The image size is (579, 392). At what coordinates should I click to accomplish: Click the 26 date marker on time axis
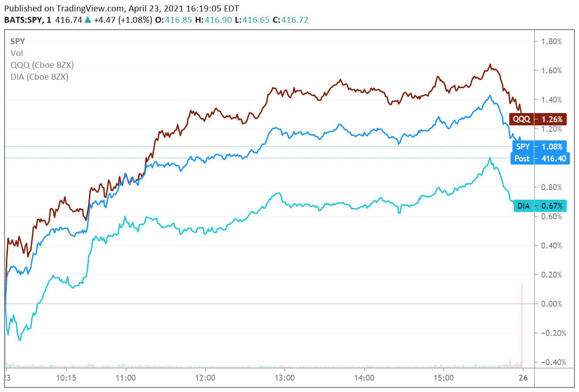pyautogui.click(x=524, y=378)
